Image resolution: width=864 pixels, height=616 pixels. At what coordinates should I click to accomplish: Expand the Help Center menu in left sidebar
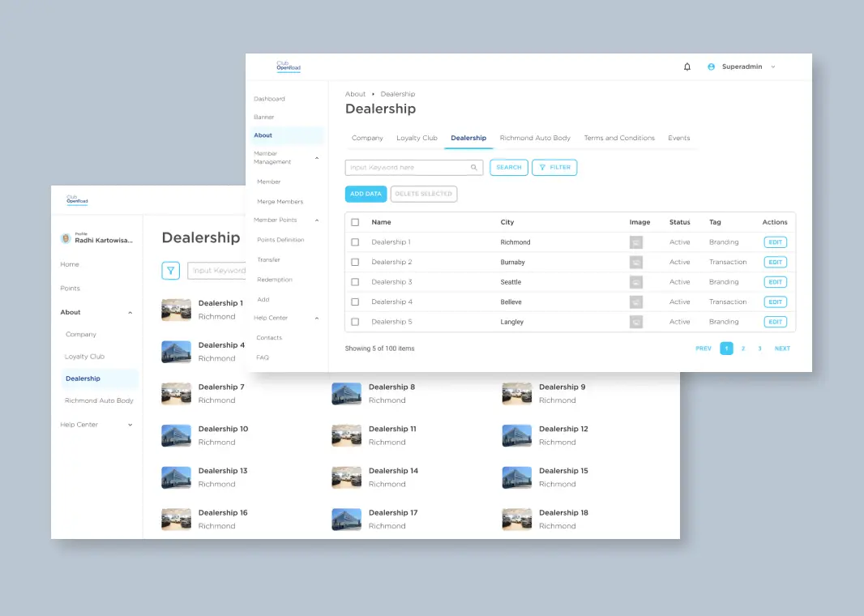pyautogui.click(x=130, y=425)
